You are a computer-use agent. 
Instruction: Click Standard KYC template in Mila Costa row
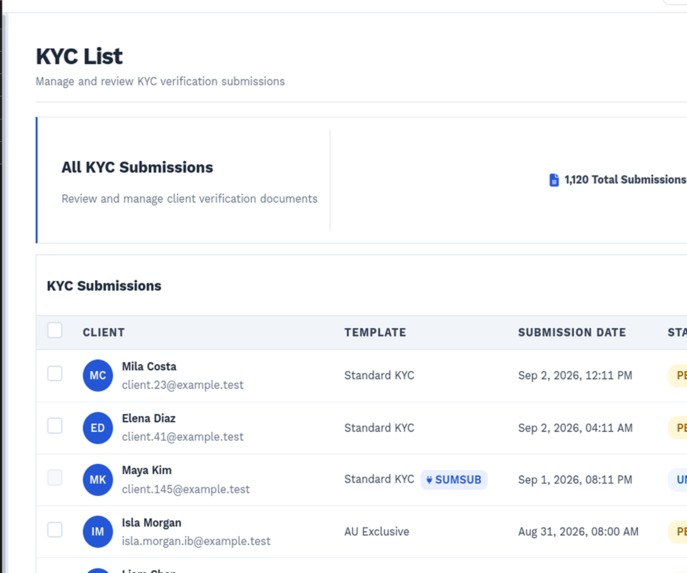click(x=379, y=375)
